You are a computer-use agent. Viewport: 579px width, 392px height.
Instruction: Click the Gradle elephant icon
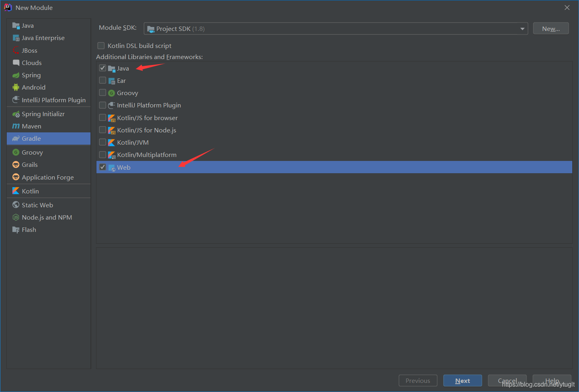tap(16, 138)
